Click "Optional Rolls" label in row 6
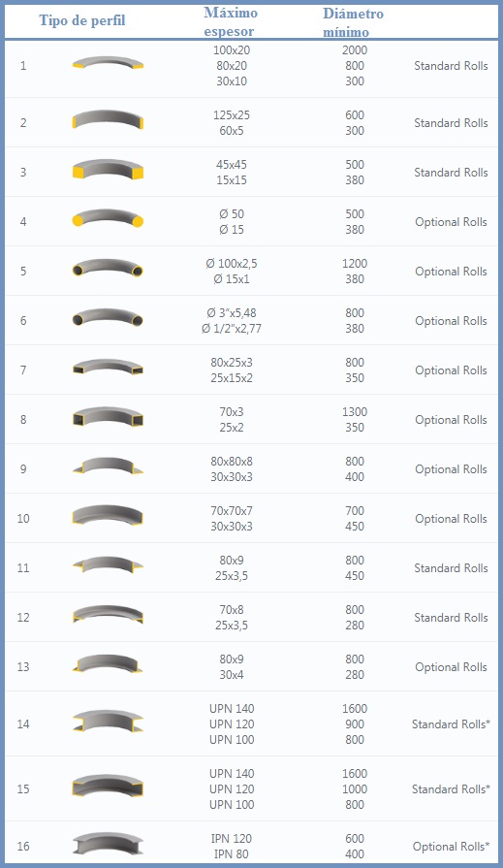 click(451, 320)
